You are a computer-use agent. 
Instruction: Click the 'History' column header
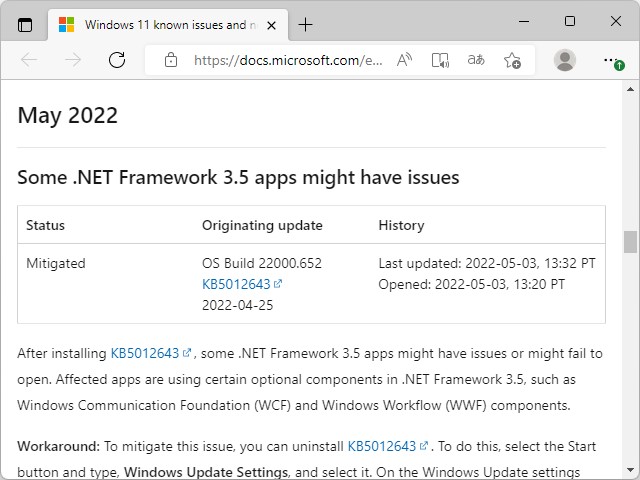point(401,225)
